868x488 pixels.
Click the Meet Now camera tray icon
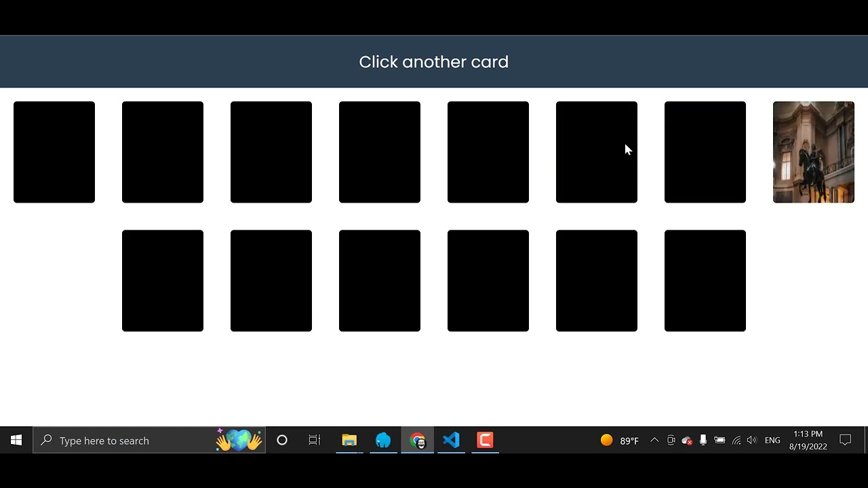pyautogui.click(x=671, y=441)
